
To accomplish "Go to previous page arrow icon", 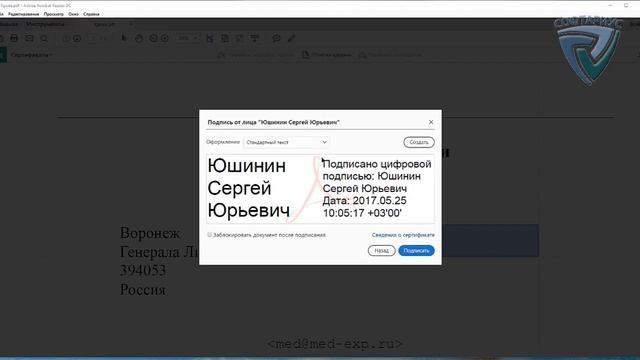I will tap(65, 38).
